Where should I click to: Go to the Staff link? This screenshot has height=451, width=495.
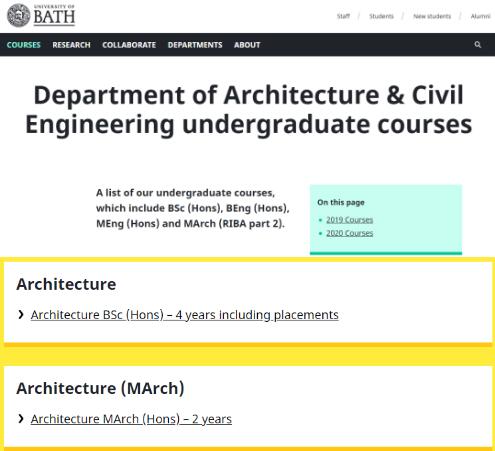[x=343, y=16]
